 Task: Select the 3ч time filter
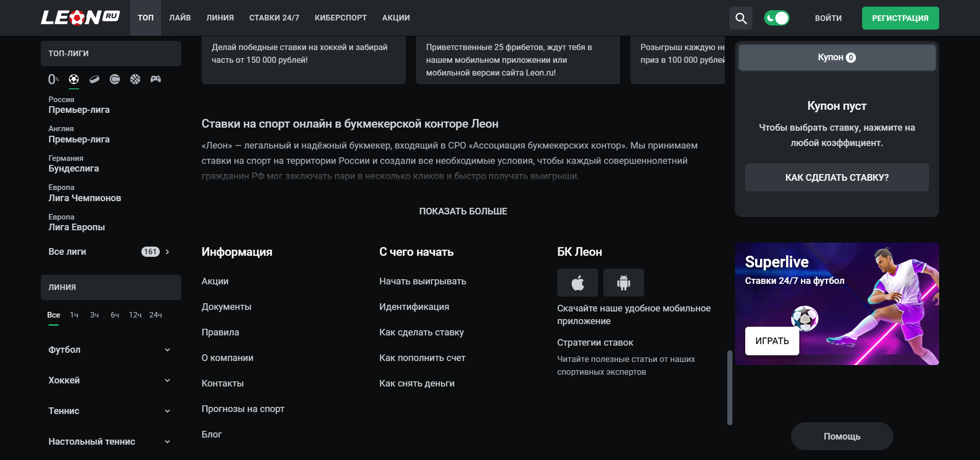[94, 315]
